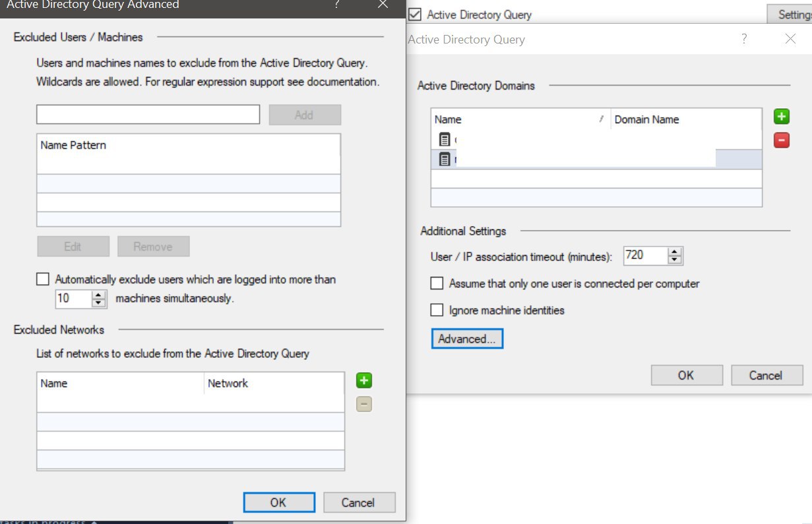The image size is (812, 524).
Task: Click help question mark in Active Directory Query dialog
Action: click(x=744, y=39)
